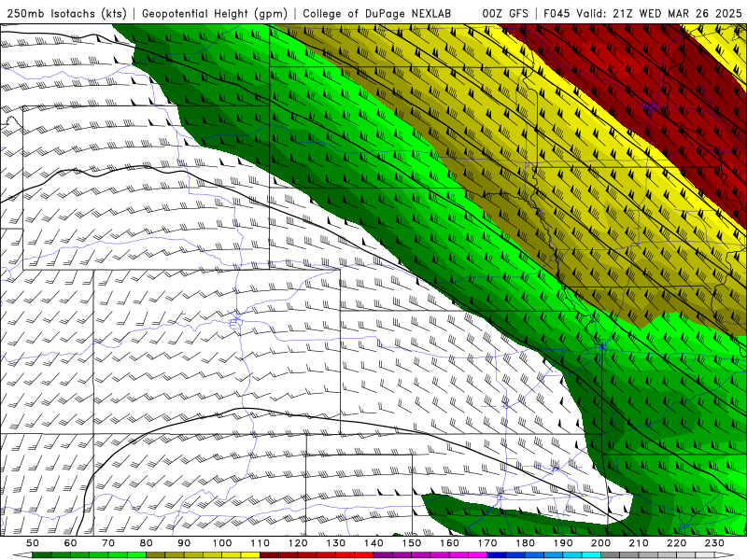Click the purple swatch starting at 140
Screen dimensions: 747x560
click(x=383, y=555)
